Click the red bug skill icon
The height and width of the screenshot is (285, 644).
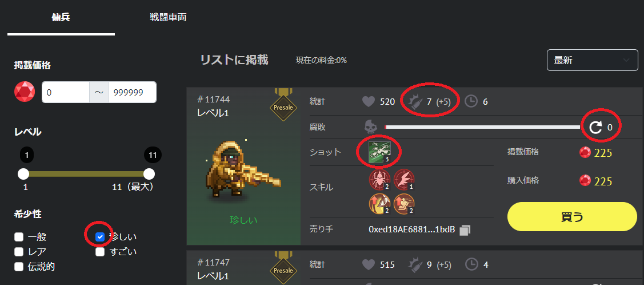pos(379,179)
